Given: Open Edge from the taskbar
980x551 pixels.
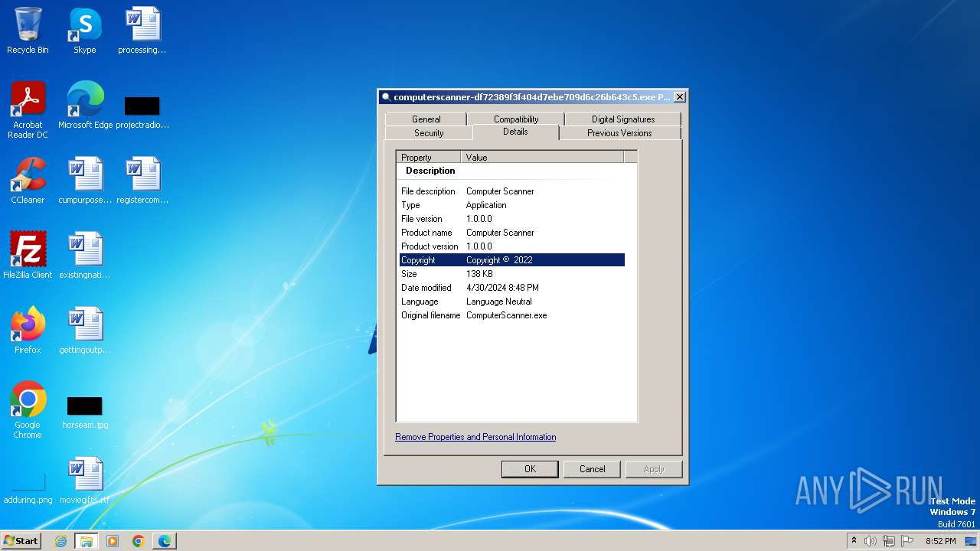Looking at the screenshot, I should tap(165, 541).
